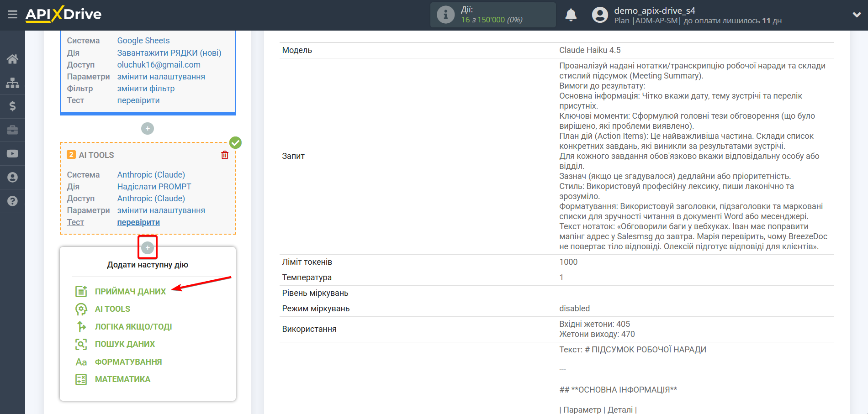The image size is (868, 414).
Task: Click the Рівень міркувань row label
Action: [315, 293]
